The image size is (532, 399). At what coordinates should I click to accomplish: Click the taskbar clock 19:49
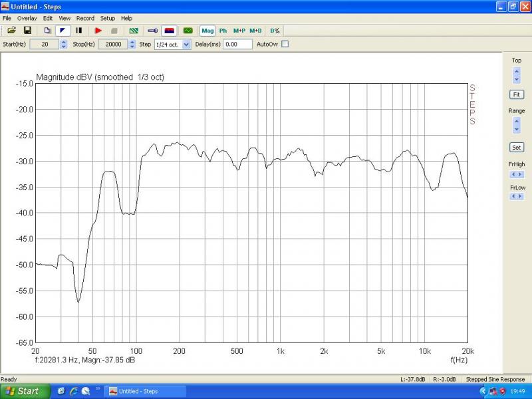[x=518, y=392]
